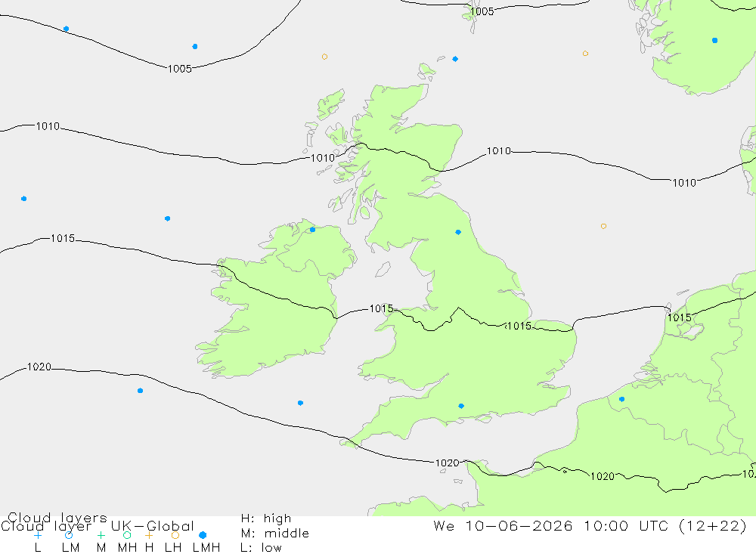Click the blue L plus legend symbol

click(38, 535)
